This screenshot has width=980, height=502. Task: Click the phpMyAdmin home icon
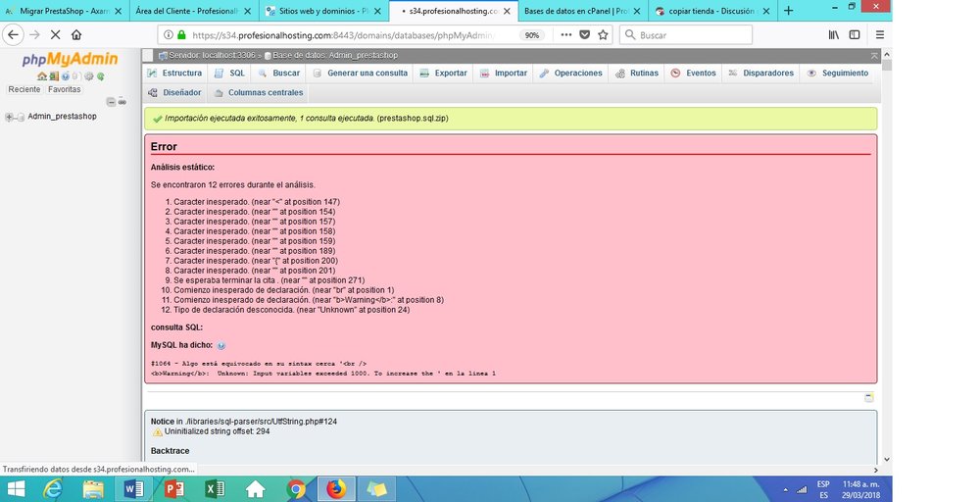(42, 76)
